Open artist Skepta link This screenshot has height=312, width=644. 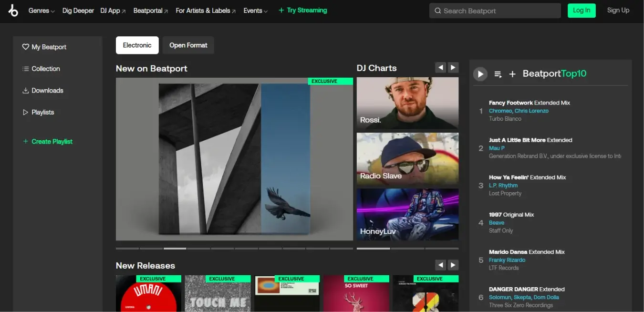(522, 297)
